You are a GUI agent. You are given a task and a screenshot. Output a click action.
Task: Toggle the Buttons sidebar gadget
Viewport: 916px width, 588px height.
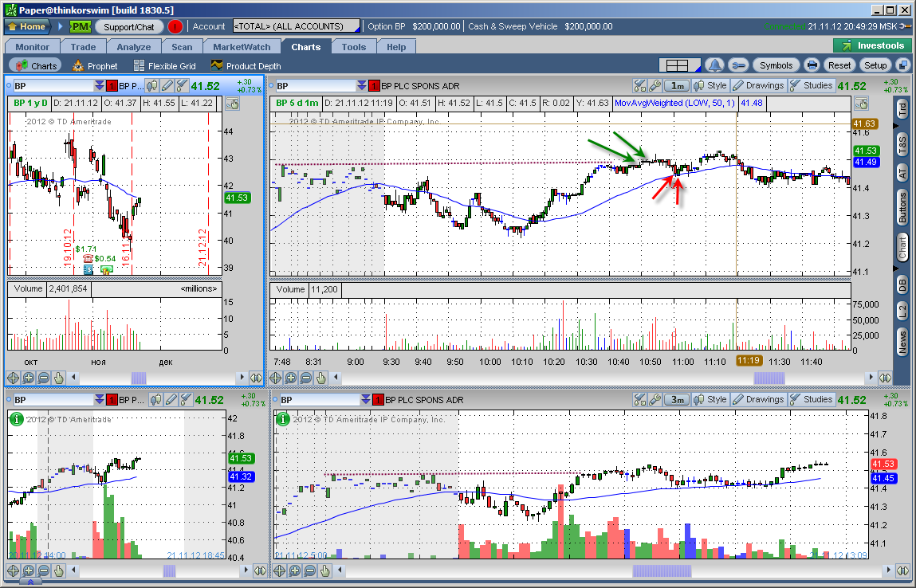(902, 207)
